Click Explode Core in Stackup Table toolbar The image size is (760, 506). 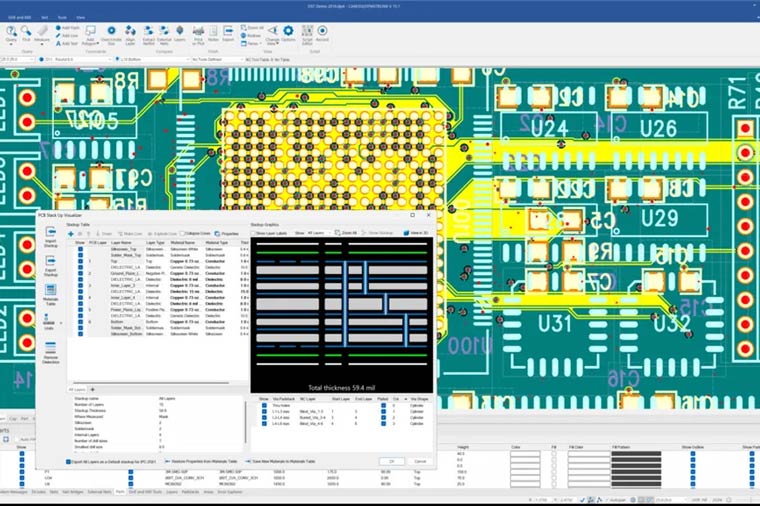[x=162, y=234]
